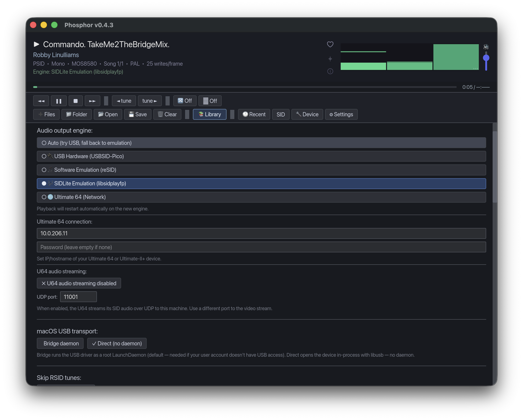Click the 'macOS USB transport:' heading
523x420 pixels.
67,331
